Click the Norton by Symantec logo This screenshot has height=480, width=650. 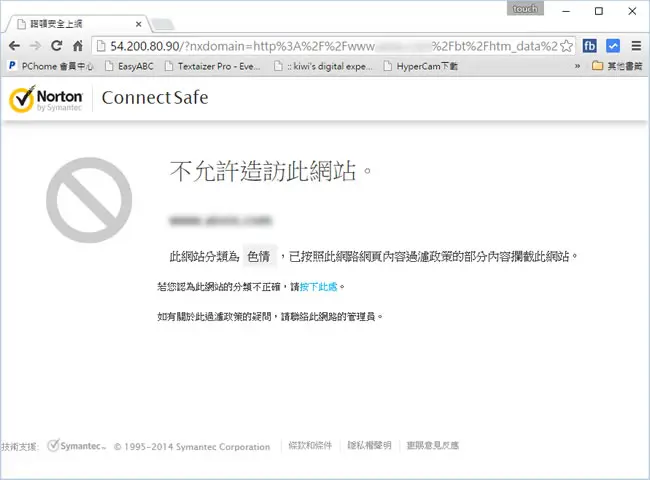click(46, 99)
